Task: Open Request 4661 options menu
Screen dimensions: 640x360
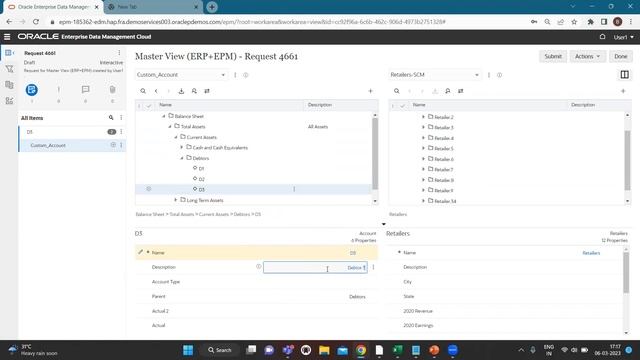Action: [x=119, y=53]
